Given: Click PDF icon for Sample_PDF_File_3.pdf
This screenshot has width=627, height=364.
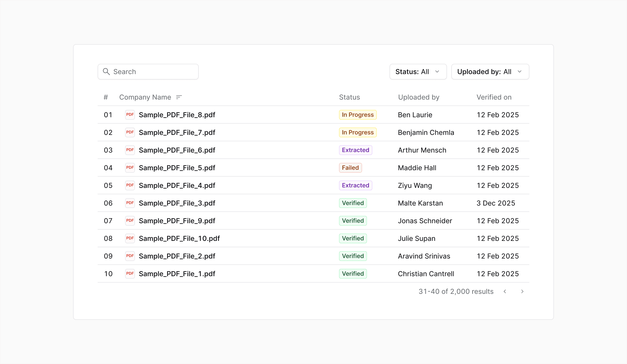Looking at the screenshot, I should [x=130, y=203].
